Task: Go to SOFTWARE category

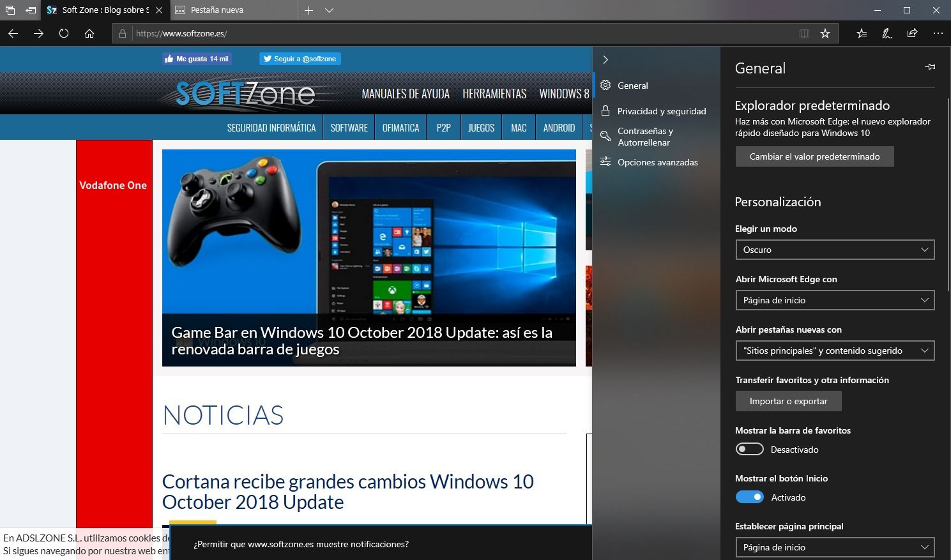Action: (x=349, y=128)
